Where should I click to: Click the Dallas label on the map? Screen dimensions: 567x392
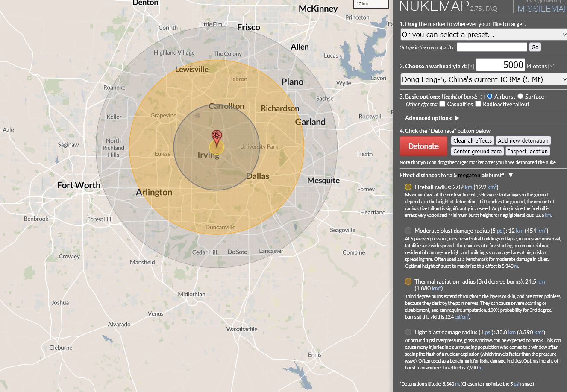tap(258, 176)
